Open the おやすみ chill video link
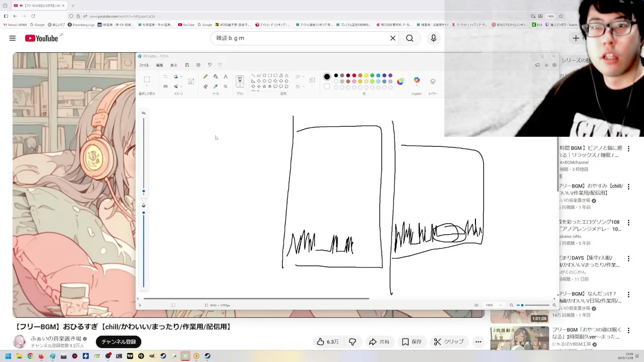The image size is (644, 362). [591, 190]
